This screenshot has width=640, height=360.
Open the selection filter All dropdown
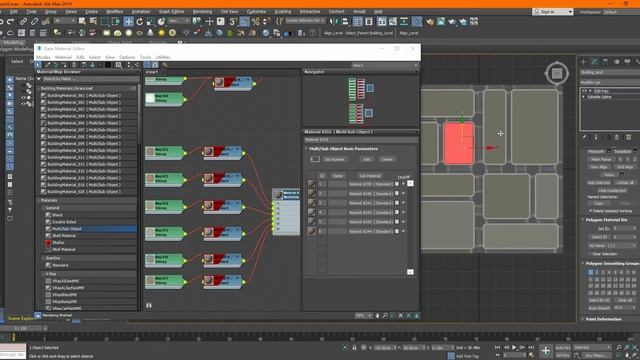[65, 21]
